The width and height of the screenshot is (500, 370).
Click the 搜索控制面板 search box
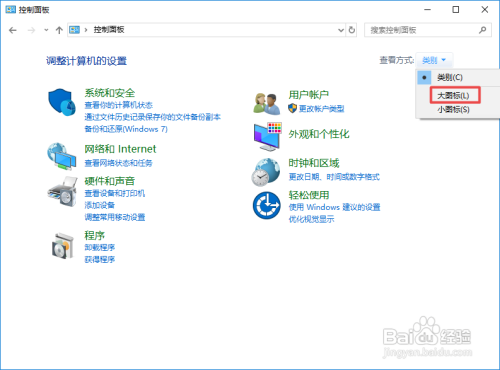428,30
